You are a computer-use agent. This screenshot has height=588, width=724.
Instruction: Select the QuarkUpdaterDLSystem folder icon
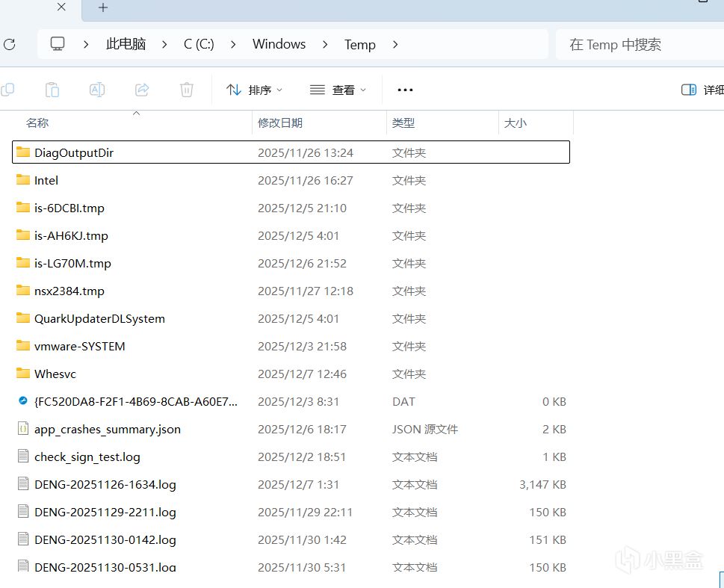[x=23, y=318]
